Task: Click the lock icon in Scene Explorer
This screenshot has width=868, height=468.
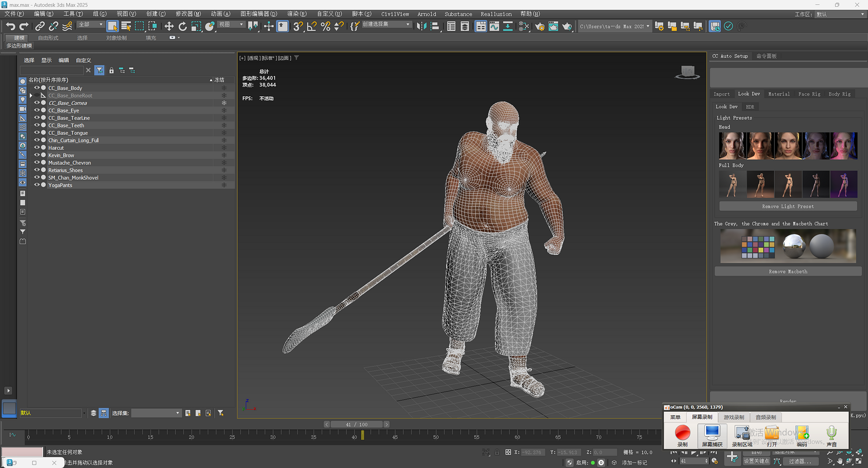Action: tap(112, 70)
